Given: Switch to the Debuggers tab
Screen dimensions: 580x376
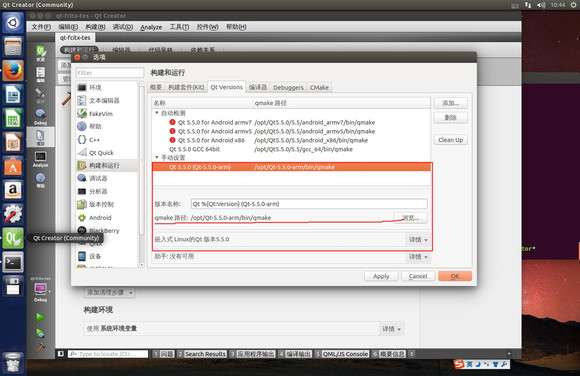Looking at the screenshot, I should [288, 87].
